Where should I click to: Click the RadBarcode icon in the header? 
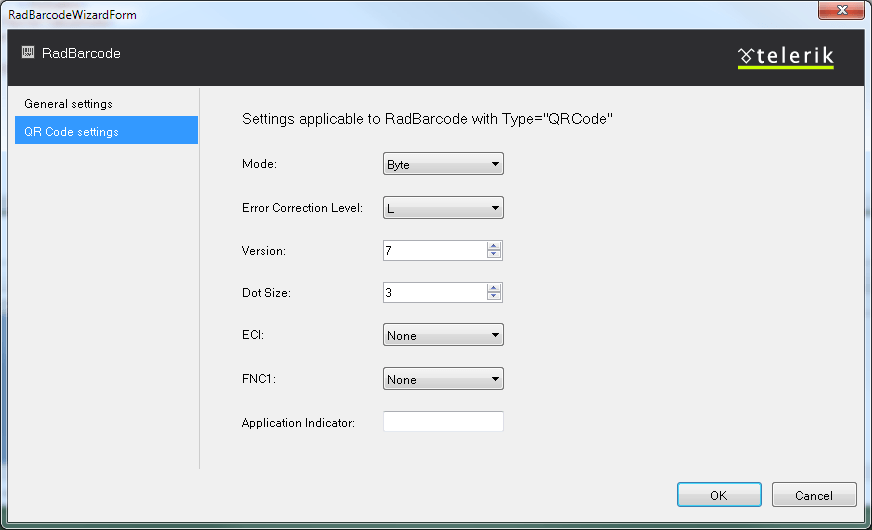point(28,53)
